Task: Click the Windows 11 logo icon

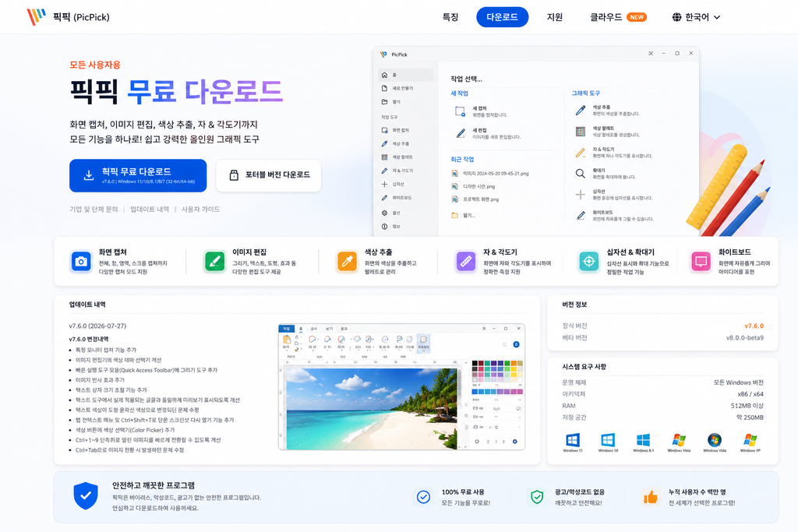Action: tap(573, 440)
